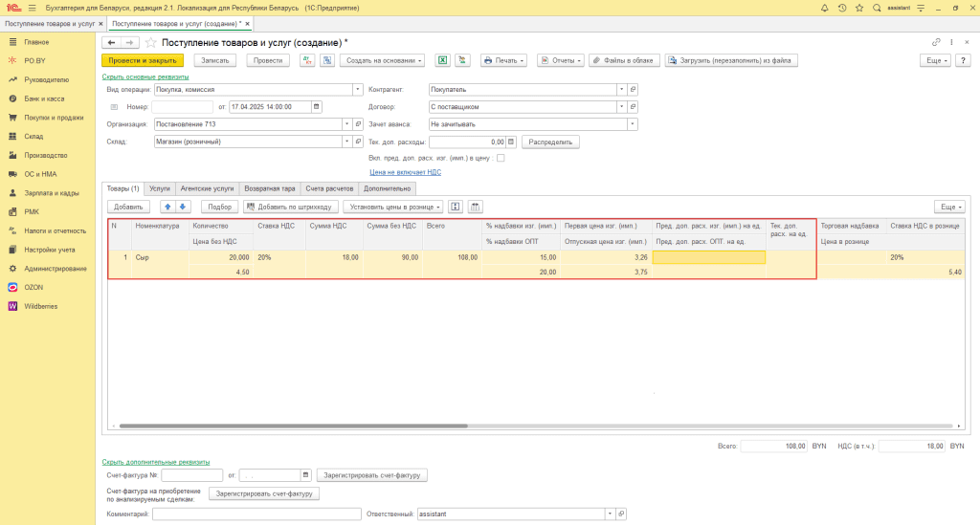Viewport: 980px width, 525px height.
Task: Toggle the icon left of Номер label
Action: (114, 107)
